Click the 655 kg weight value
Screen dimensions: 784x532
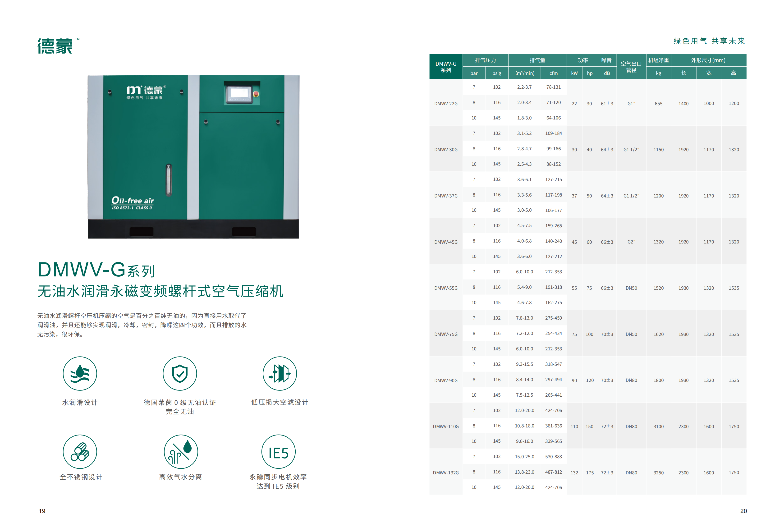tap(659, 104)
